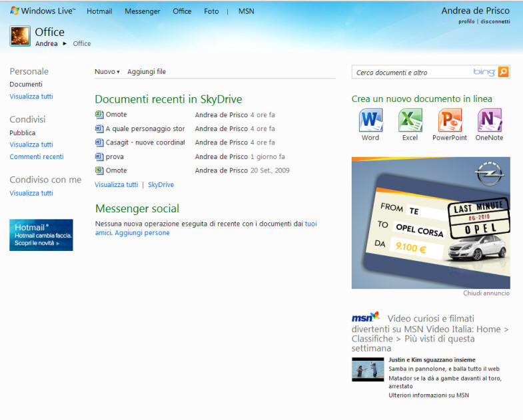Viewport: 523px width, 420px height.
Task: Open the first Omote document, 4 ore fa
Action: point(117,114)
